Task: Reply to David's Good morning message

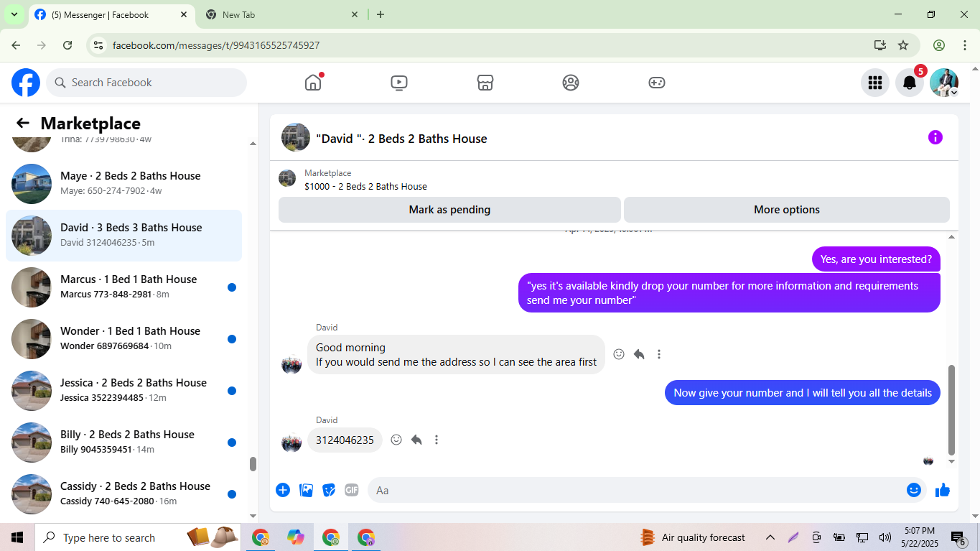Action: (x=639, y=354)
